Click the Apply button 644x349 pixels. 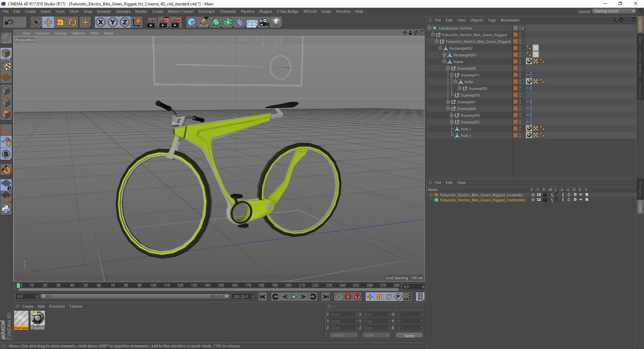(x=409, y=335)
